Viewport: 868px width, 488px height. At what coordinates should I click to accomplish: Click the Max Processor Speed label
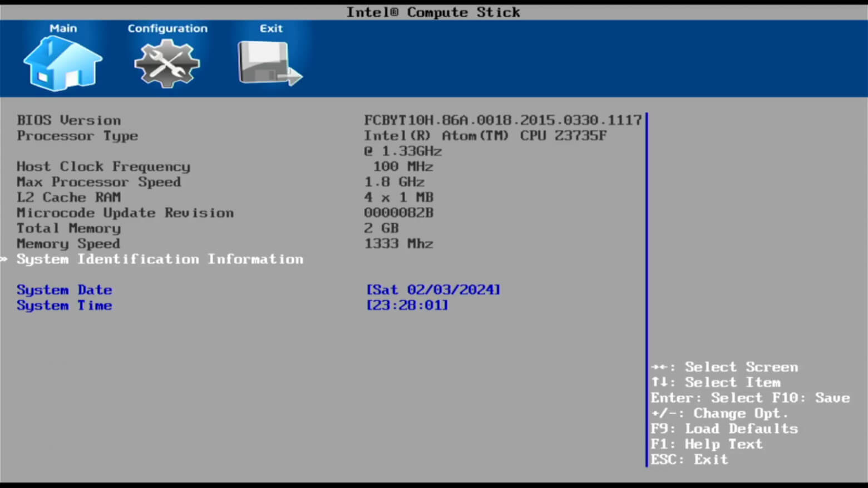click(98, 182)
